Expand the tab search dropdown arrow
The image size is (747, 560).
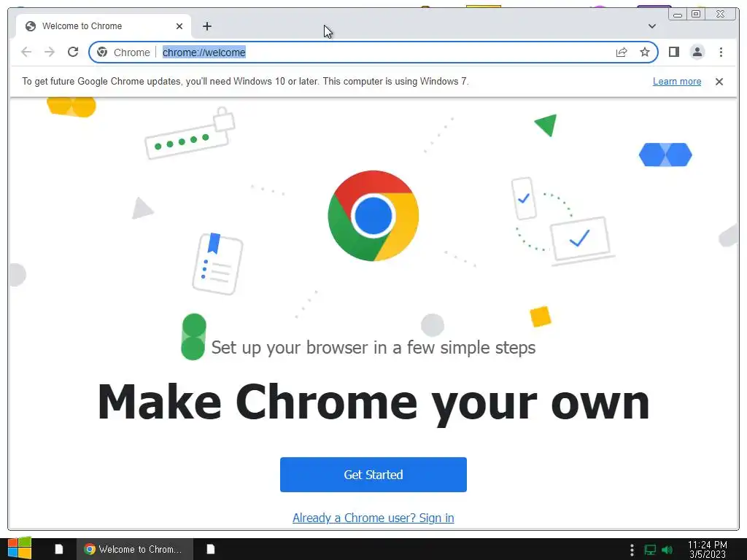pyautogui.click(x=652, y=26)
